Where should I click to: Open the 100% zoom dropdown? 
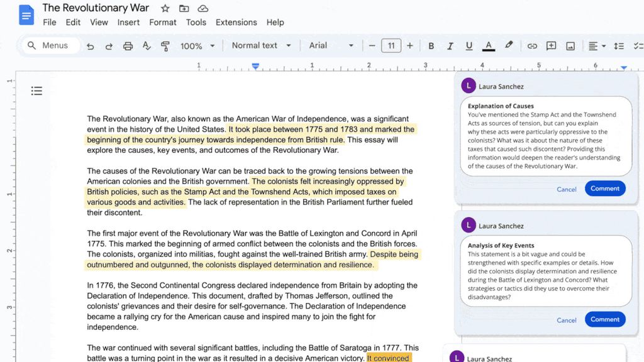(x=197, y=46)
